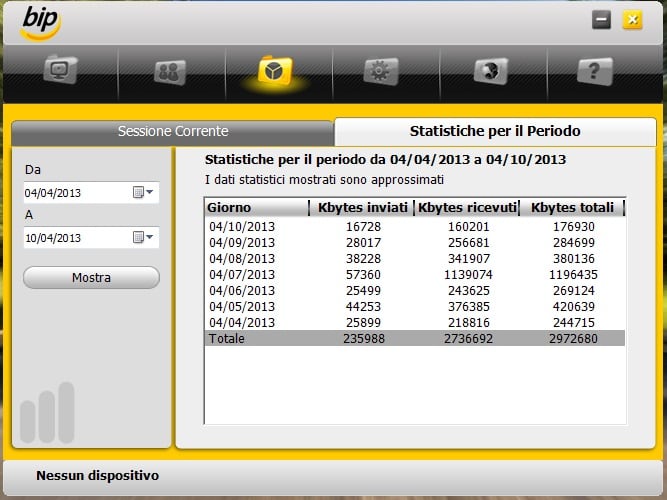Click the bip logo
The width and height of the screenshot is (667, 500).
pyautogui.click(x=40, y=22)
